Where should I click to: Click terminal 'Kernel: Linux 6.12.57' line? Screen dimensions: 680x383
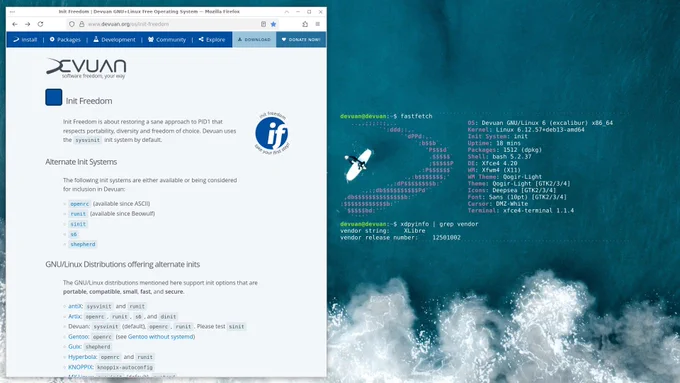click(526, 130)
